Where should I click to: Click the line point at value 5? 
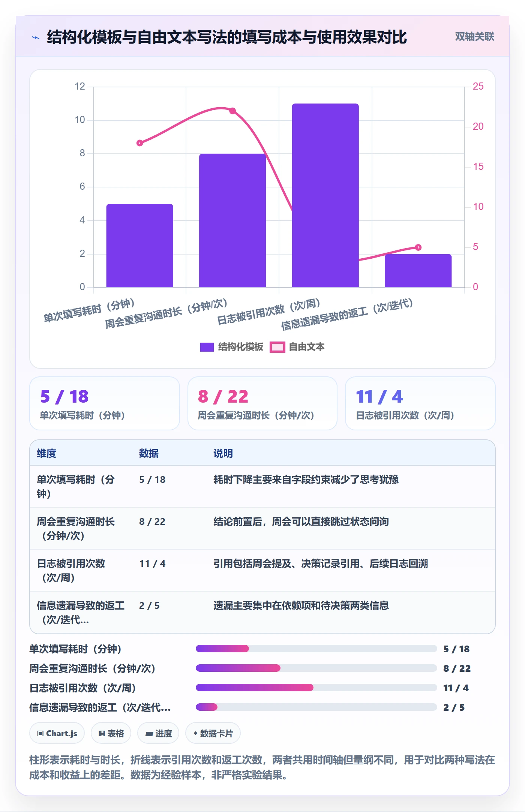point(418,247)
